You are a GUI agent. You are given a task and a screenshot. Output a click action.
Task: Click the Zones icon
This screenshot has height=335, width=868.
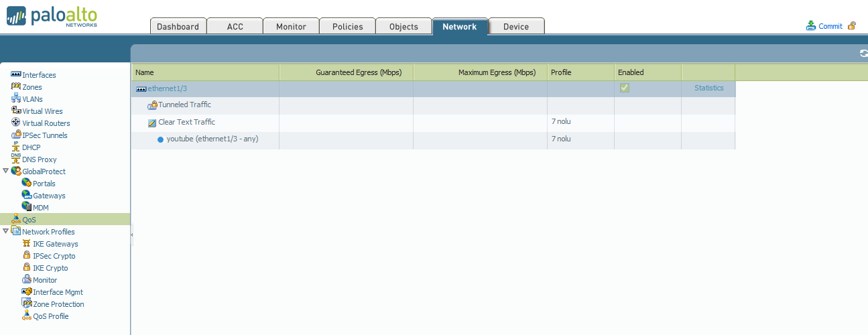tap(16, 87)
